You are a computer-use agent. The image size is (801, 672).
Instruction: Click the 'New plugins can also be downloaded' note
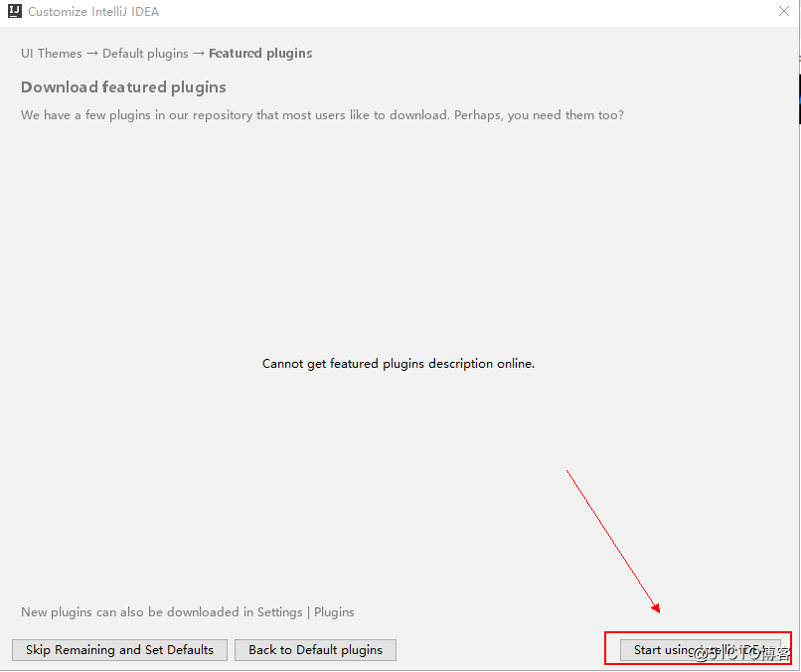188,611
